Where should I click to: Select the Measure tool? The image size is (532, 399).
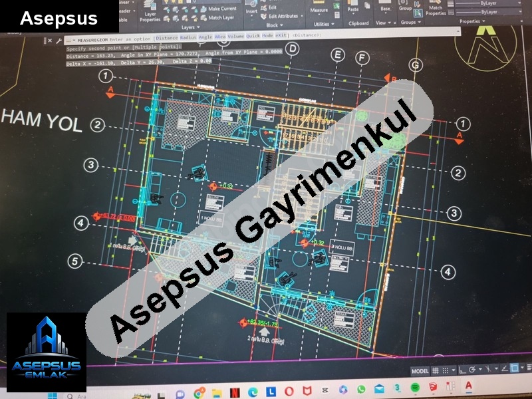click(319, 8)
